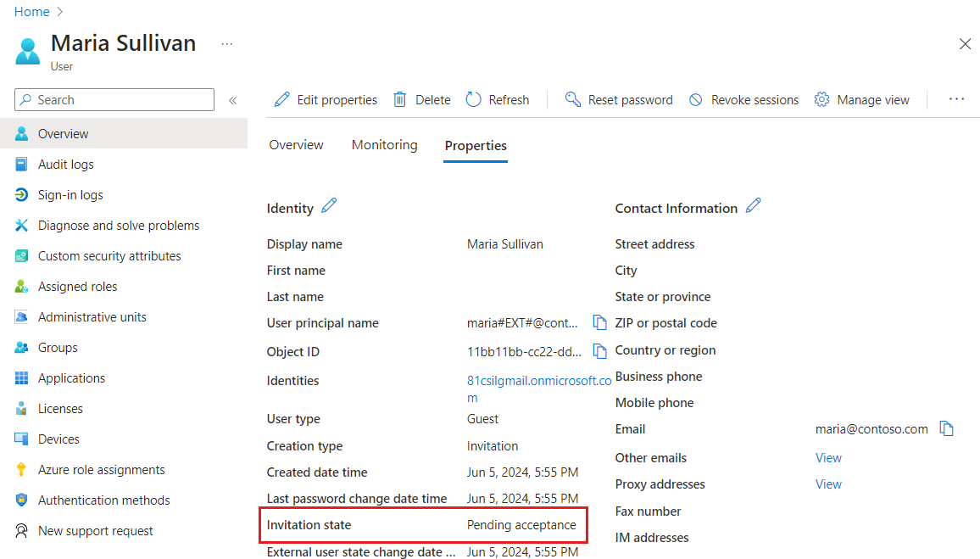Image resolution: width=980 pixels, height=559 pixels.
Task: Click the Search input field
Action: point(114,99)
